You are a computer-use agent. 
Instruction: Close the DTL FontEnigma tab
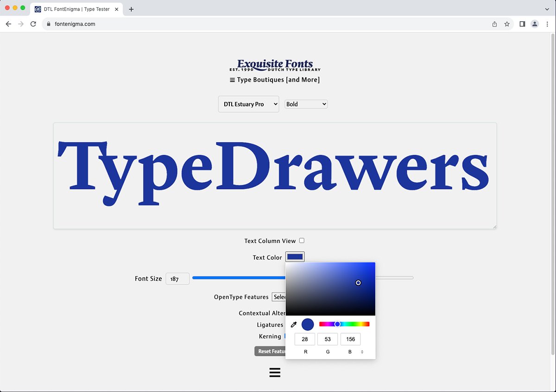[117, 9]
